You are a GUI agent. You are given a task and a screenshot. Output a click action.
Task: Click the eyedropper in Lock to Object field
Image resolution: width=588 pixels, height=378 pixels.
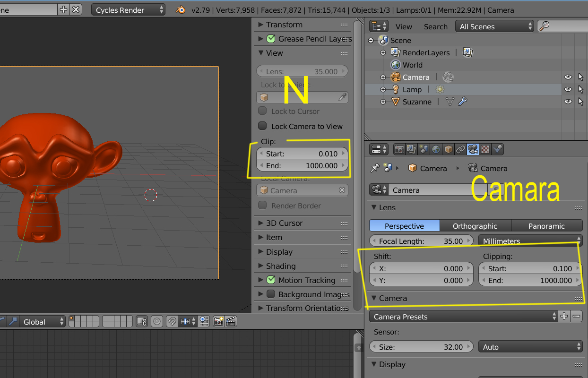coord(343,97)
